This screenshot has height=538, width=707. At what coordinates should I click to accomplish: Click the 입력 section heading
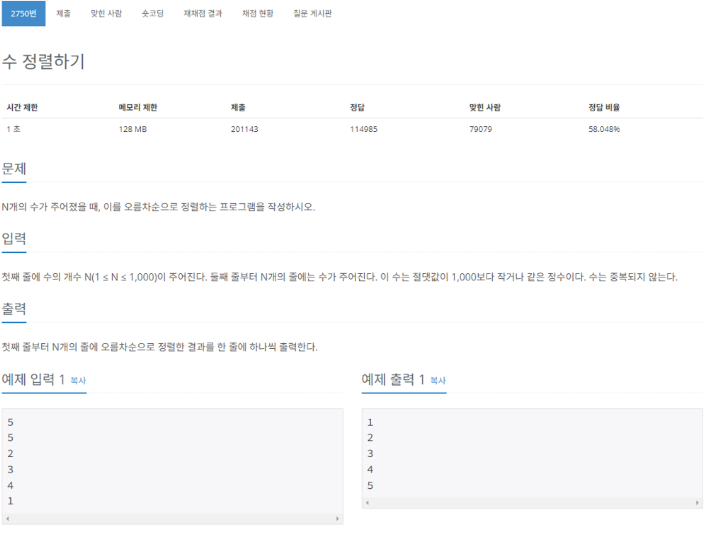tap(14, 239)
